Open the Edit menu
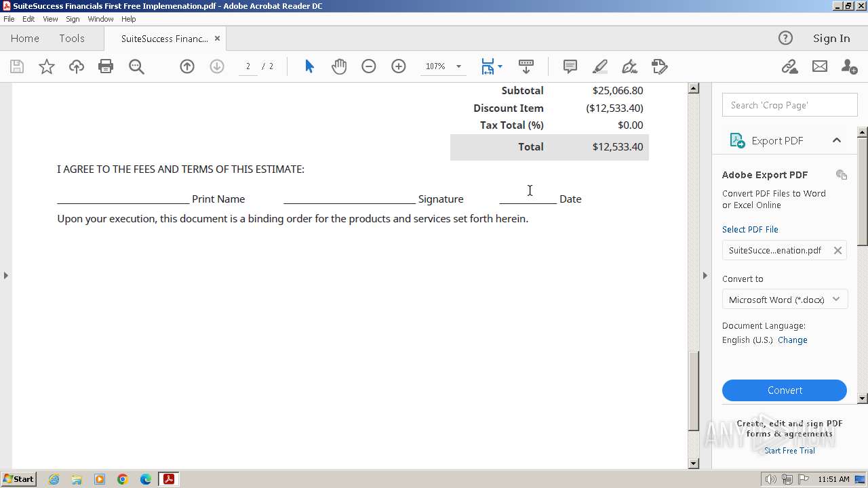 point(28,19)
